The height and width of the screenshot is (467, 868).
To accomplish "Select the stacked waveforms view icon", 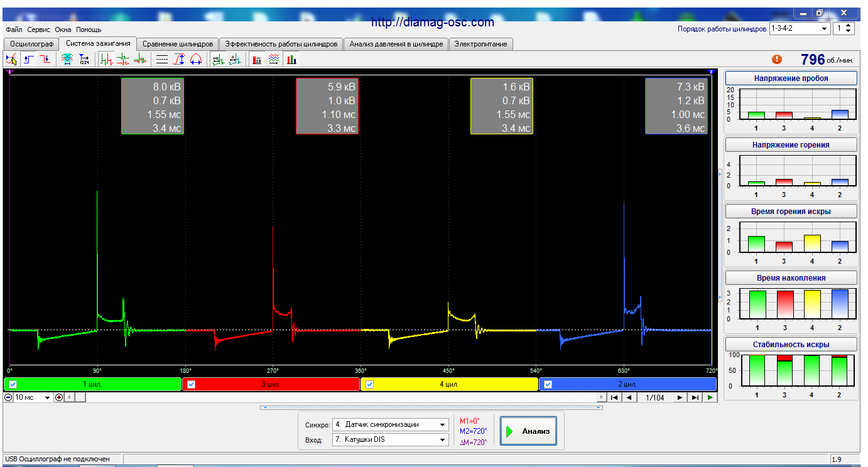I will pos(123,60).
